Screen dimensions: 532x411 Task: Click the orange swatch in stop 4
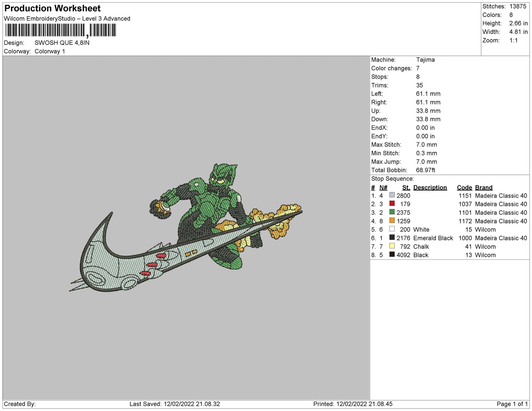point(392,220)
